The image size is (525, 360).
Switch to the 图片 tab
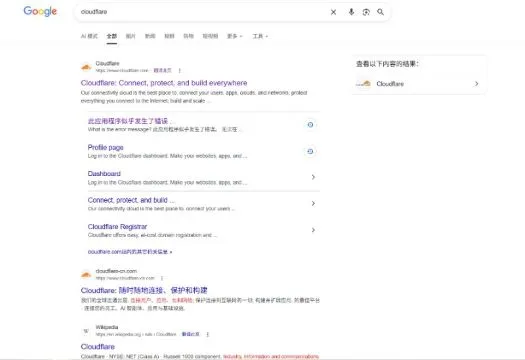coord(131,36)
